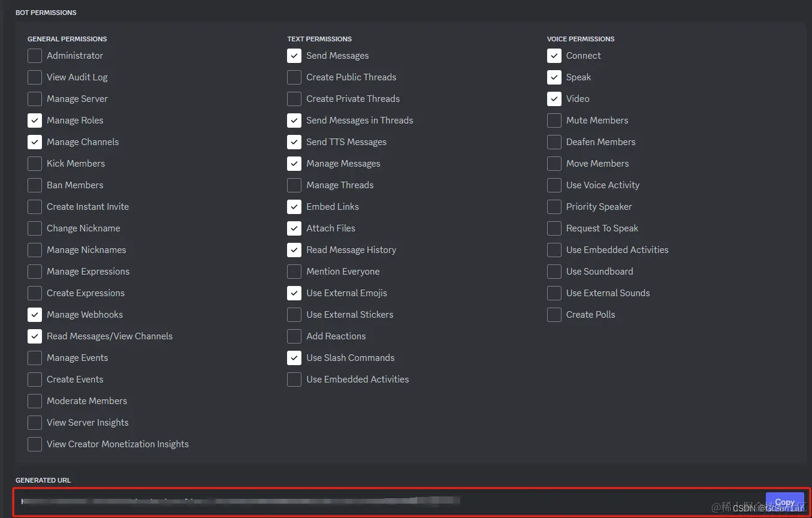Disable the Use Slash Commands checkbox
The image size is (812, 518).
pos(294,358)
